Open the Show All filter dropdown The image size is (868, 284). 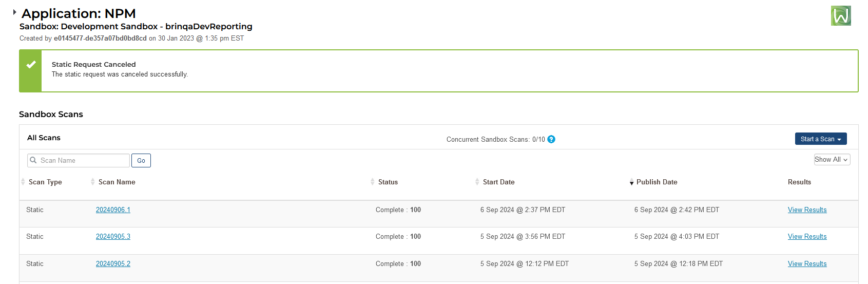click(832, 160)
